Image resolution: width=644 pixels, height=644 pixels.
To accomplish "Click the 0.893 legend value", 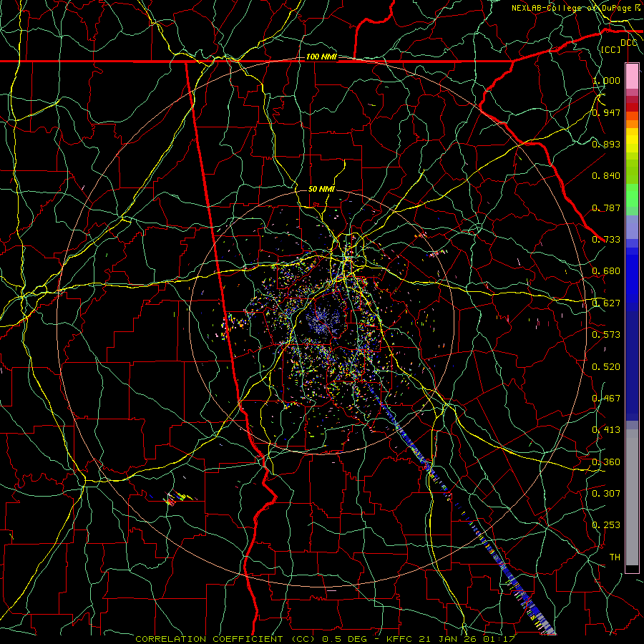I will [x=606, y=144].
